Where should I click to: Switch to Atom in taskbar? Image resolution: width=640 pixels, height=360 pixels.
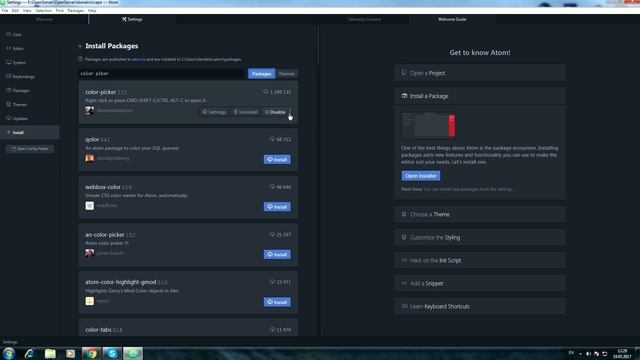point(133,353)
